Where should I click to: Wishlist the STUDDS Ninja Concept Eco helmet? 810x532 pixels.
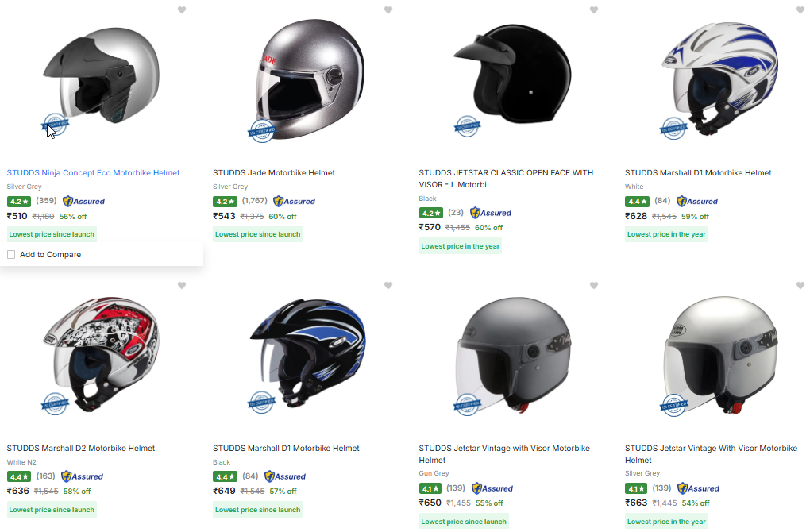coord(182,10)
